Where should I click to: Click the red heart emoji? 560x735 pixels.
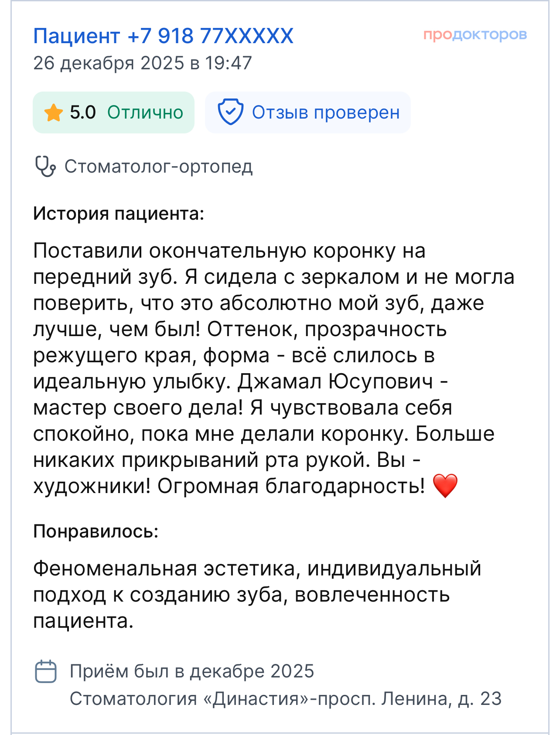pyautogui.click(x=445, y=486)
